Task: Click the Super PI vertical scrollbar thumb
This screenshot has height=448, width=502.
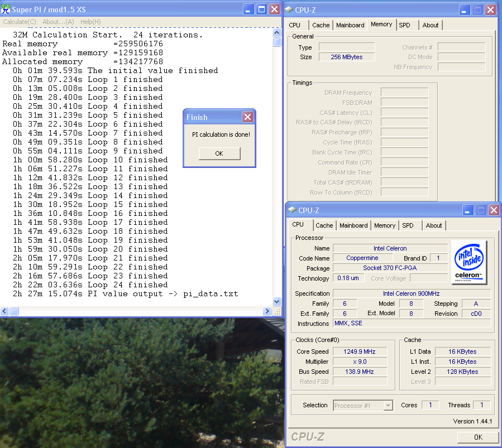Action: pos(277,42)
